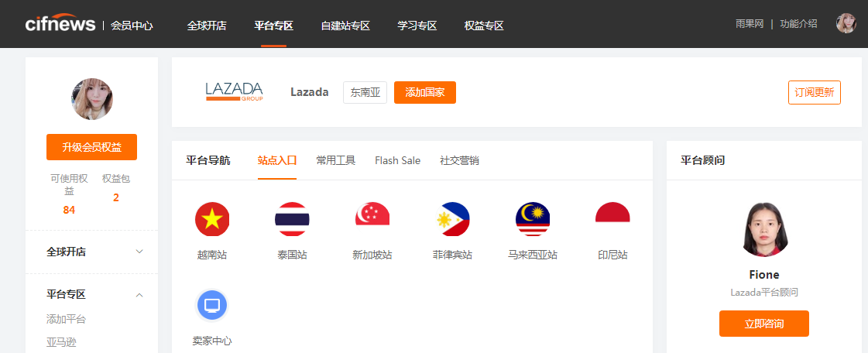The height and width of the screenshot is (353, 868).
Task: Open the 雨果网 link
Action: click(750, 24)
